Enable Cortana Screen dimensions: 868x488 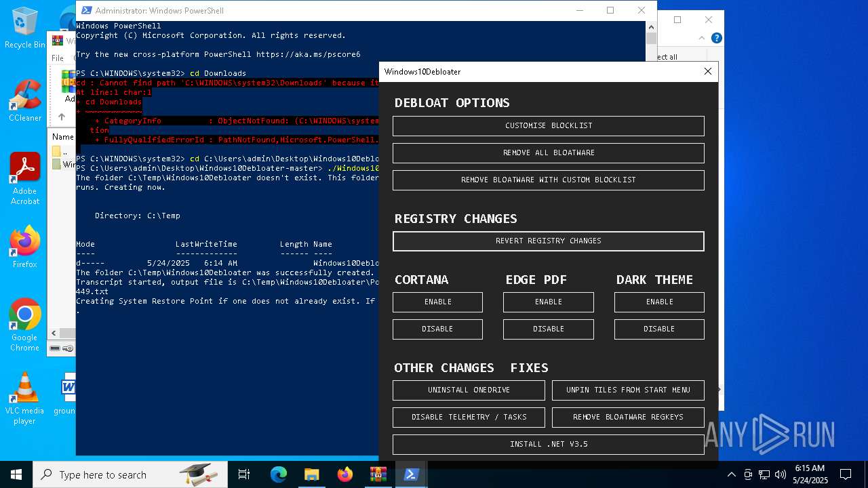coord(437,302)
